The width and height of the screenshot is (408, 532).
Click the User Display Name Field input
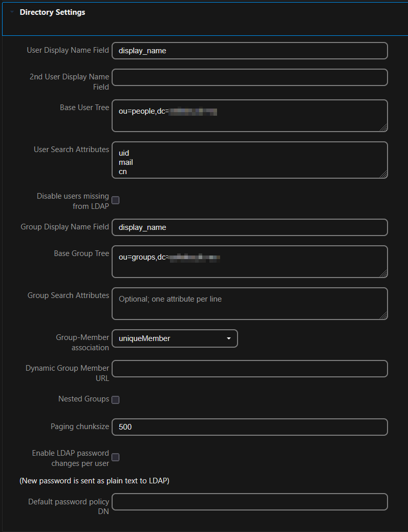pos(249,51)
